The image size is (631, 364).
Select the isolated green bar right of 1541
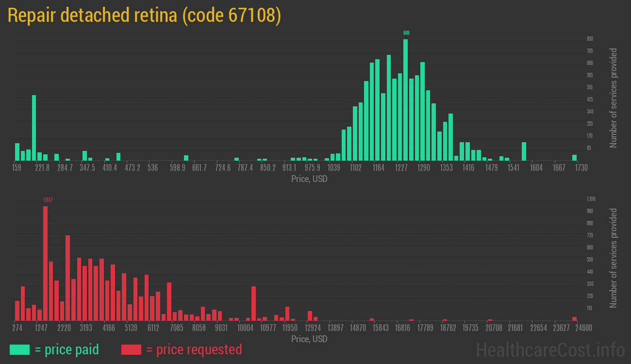[x=524, y=151]
